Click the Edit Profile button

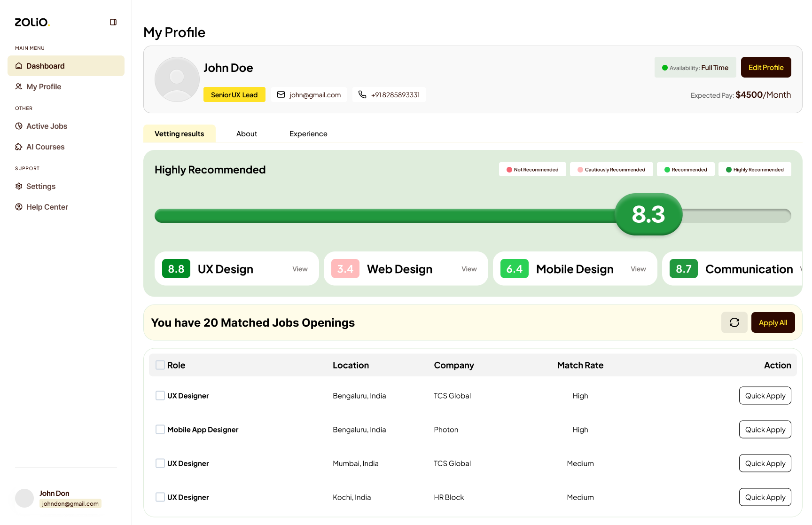coord(765,67)
